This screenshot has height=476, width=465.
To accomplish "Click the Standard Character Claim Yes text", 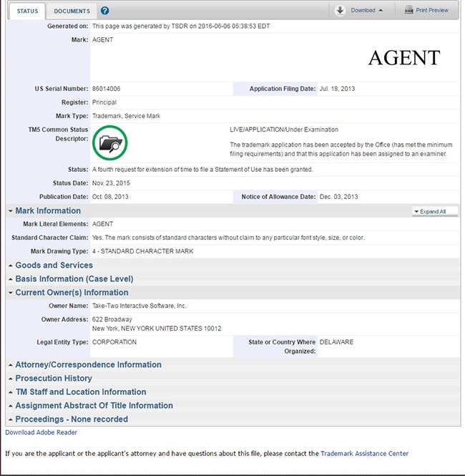I will (x=228, y=238).
